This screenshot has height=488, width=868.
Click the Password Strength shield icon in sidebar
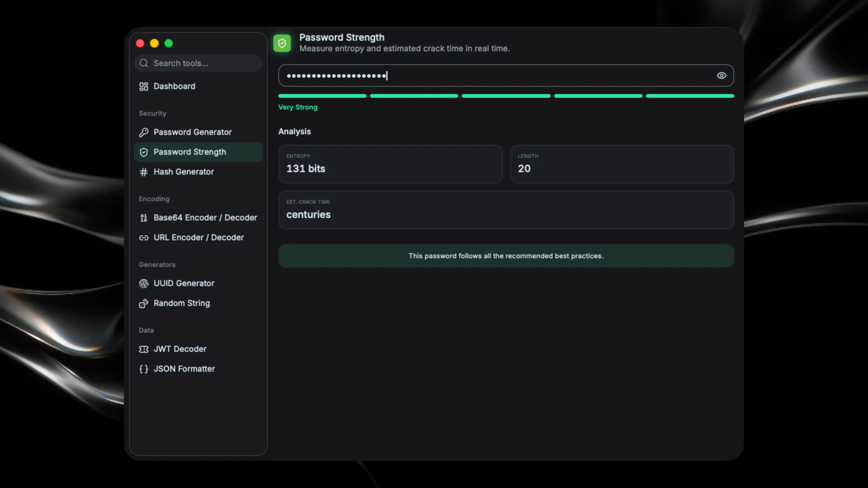click(x=143, y=152)
